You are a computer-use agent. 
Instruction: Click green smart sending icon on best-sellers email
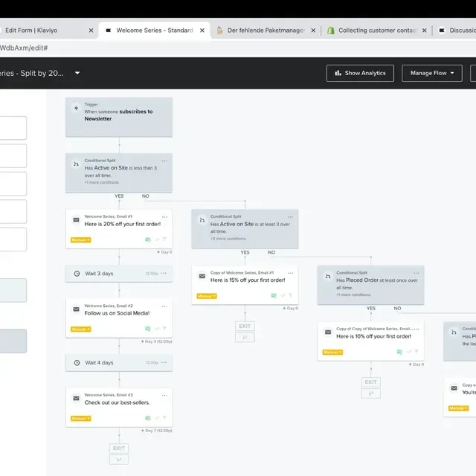pyautogui.click(x=148, y=418)
